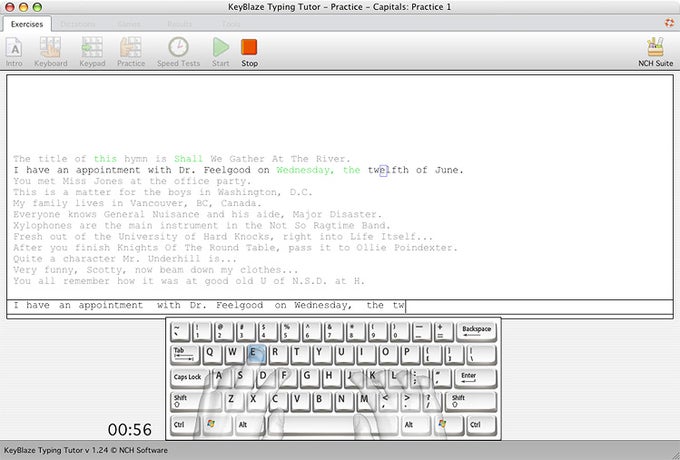This screenshot has width=680, height=460.
Task: Click the line starting 'The title of this hymn'
Action: click(x=181, y=159)
